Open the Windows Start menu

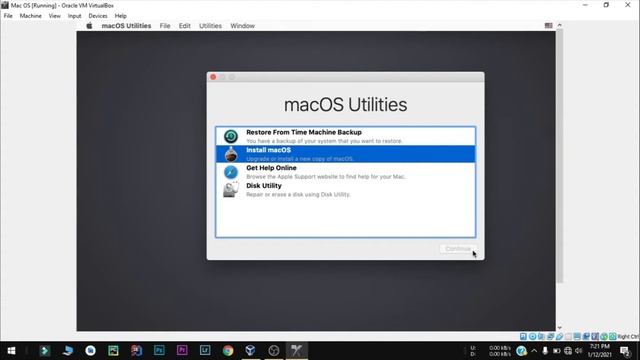click(11, 351)
